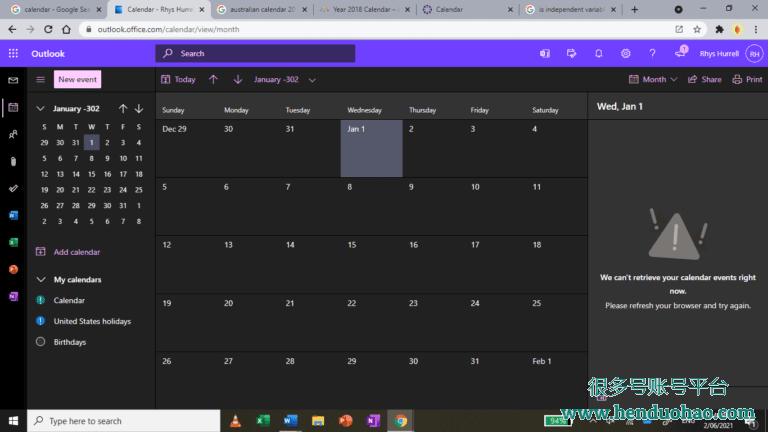Open the feedback megaphone icon
The width and height of the screenshot is (768, 432).
click(x=680, y=52)
